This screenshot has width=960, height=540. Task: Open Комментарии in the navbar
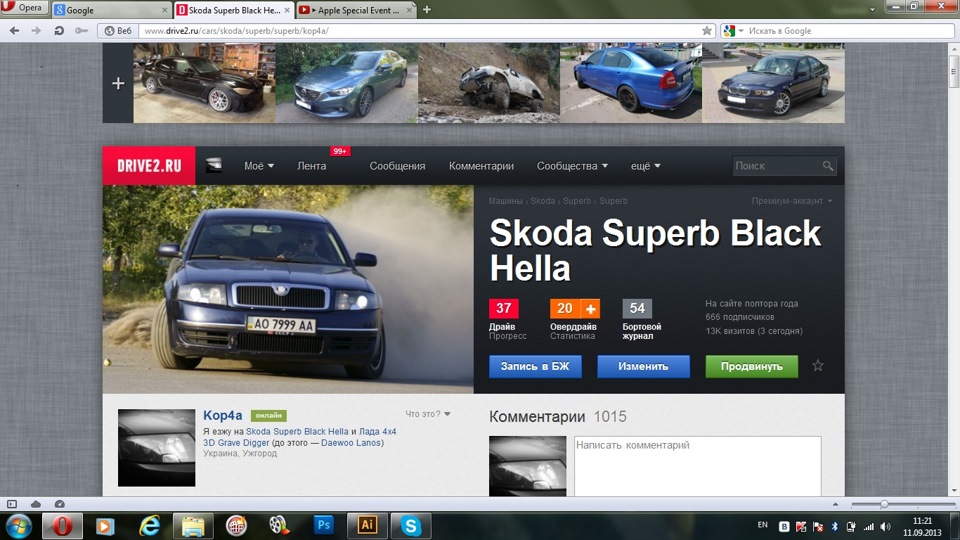[x=481, y=166]
